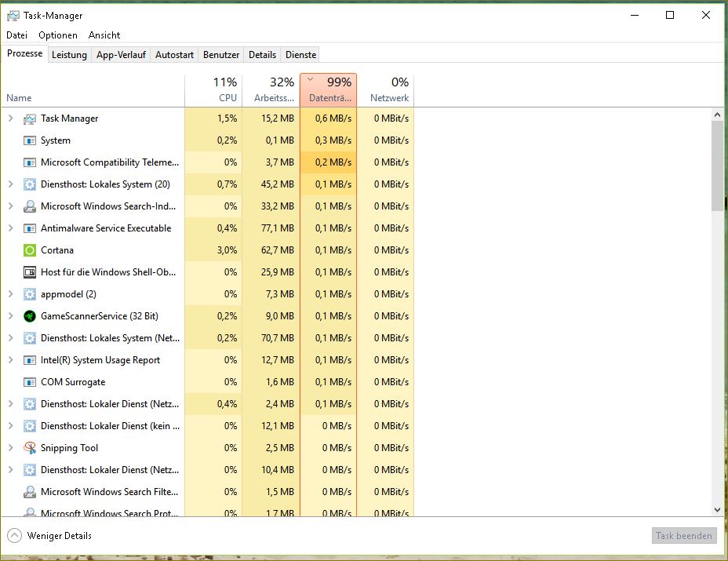Select Microsoft Compatibility Teleme... process name

pyautogui.click(x=110, y=162)
